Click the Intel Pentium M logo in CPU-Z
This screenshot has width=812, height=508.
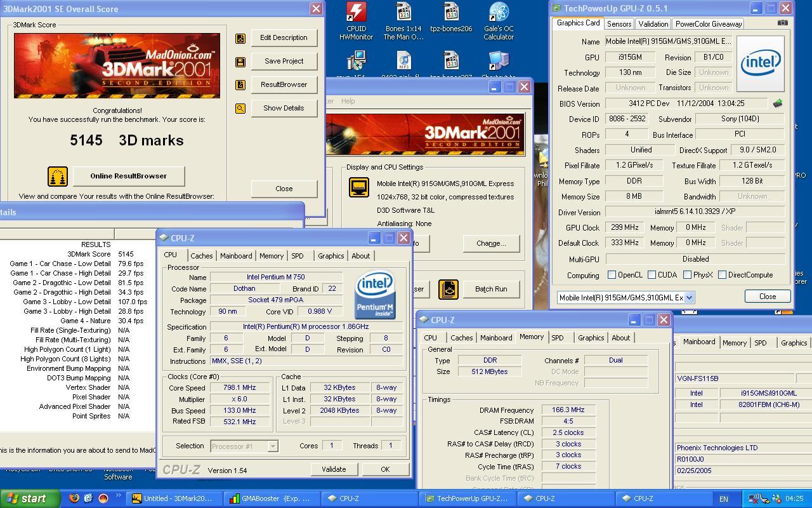(375, 295)
